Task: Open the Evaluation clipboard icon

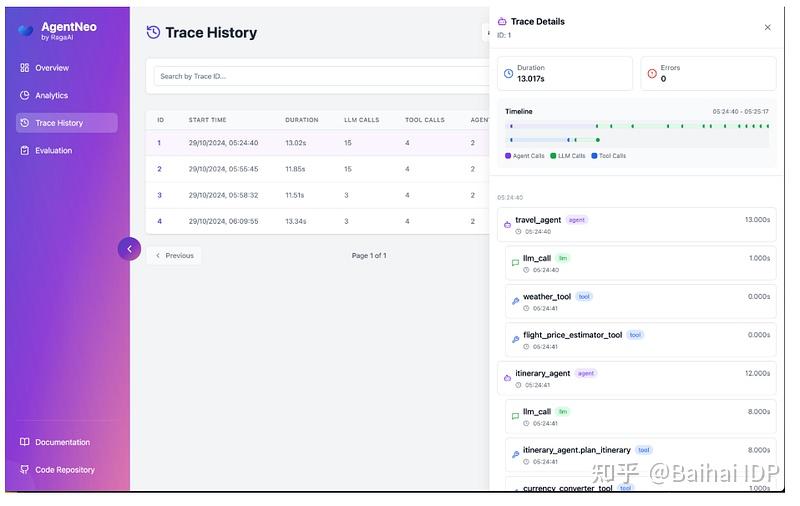Action: (x=24, y=150)
